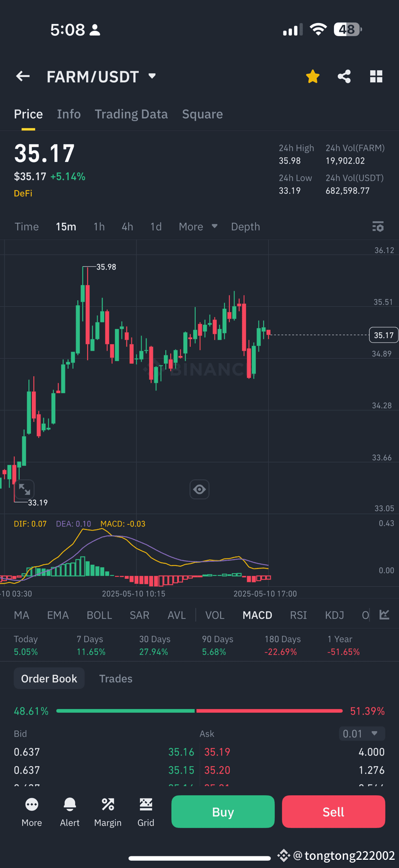399x868 pixels.
Task: Tap the 24h Low value 33.19
Action: pyautogui.click(x=290, y=190)
